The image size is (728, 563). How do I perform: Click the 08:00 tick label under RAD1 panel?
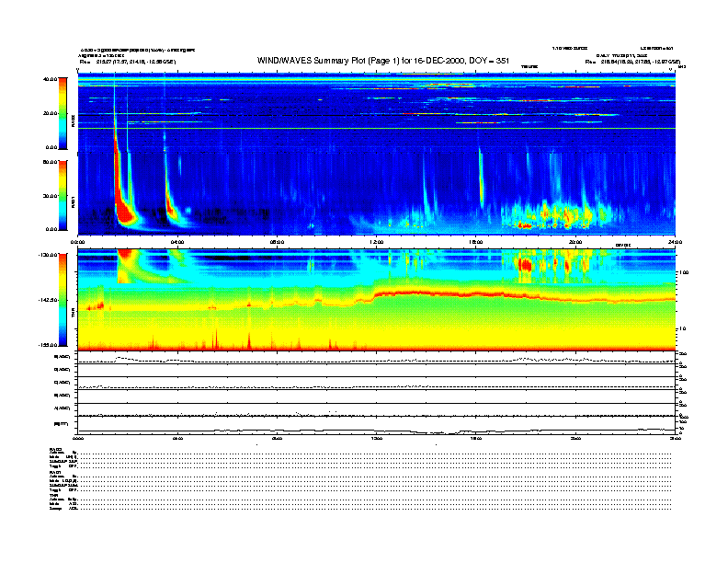(x=277, y=242)
